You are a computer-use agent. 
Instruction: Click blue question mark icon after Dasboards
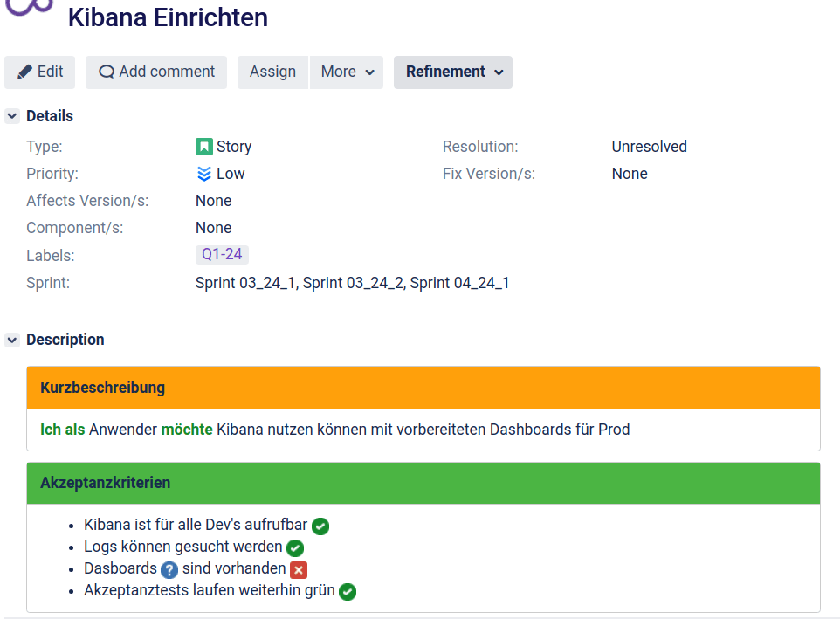[169, 570]
